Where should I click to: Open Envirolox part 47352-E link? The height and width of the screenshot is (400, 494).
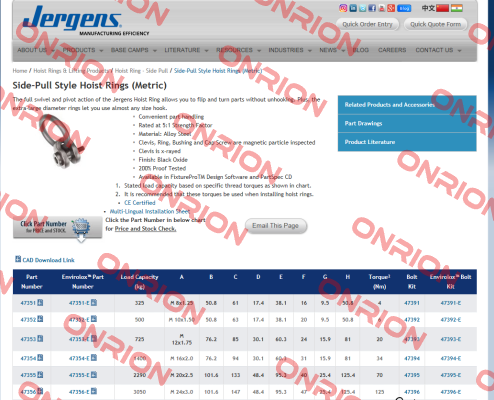coord(79,320)
